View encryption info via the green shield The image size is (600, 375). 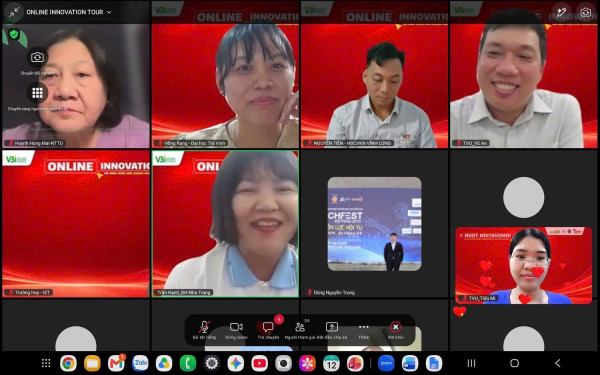tap(14, 34)
